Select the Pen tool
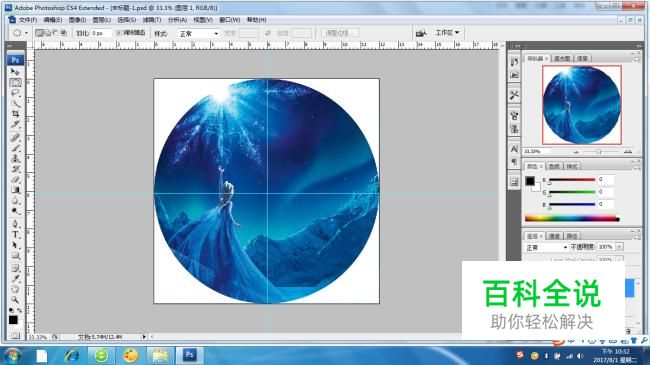Image resolution: width=650 pixels, height=365 pixels. coord(15,224)
